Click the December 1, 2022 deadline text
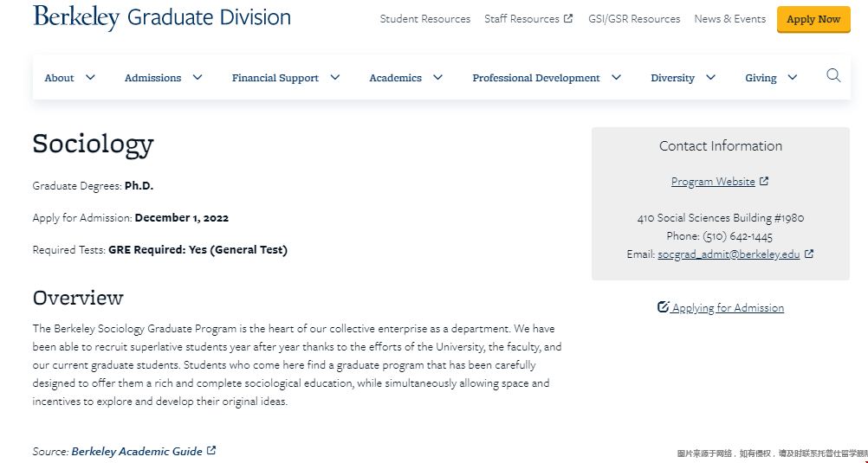Screen dimensions: 868x463 click(x=182, y=217)
